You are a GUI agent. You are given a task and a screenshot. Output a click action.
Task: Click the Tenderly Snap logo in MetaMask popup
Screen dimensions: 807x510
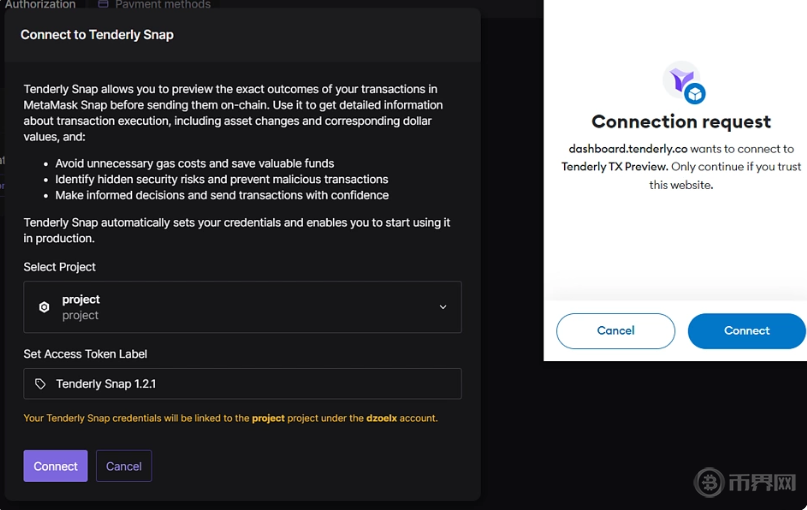click(x=683, y=82)
